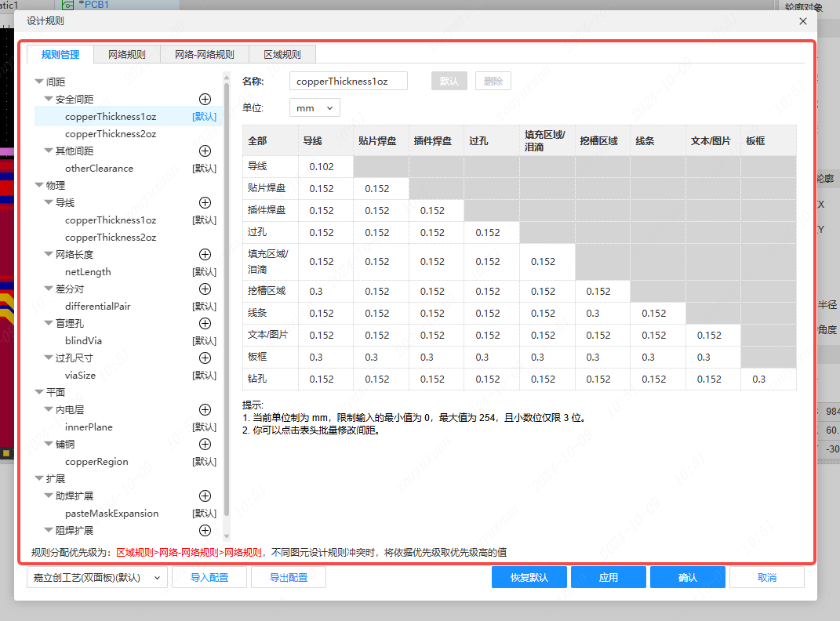Image resolution: width=840 pixels, height=621 pixels.
Task: Click the 恢复默认 button
Action: 529,578
